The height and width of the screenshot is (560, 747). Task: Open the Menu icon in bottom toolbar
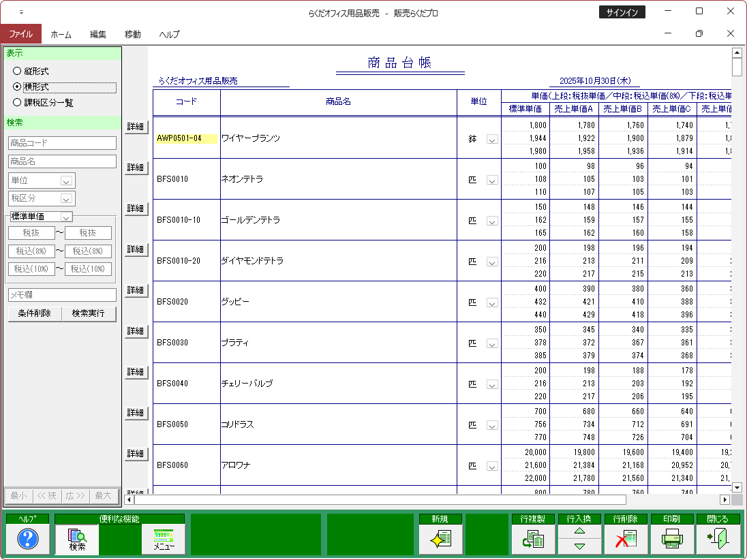[x=164, y=540]
